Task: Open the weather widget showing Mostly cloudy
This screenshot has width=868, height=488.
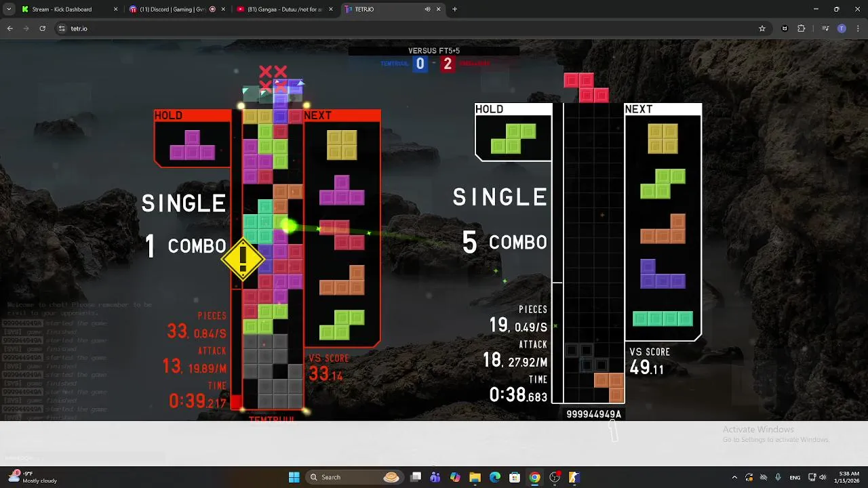Action: 34,477
